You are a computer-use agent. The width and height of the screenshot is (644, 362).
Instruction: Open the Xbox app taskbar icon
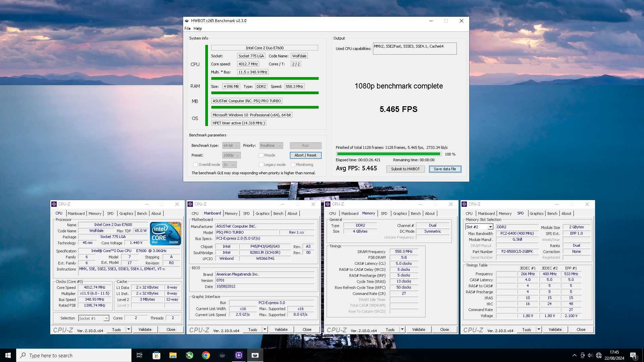pyautogui.click(x=190, y=355)
